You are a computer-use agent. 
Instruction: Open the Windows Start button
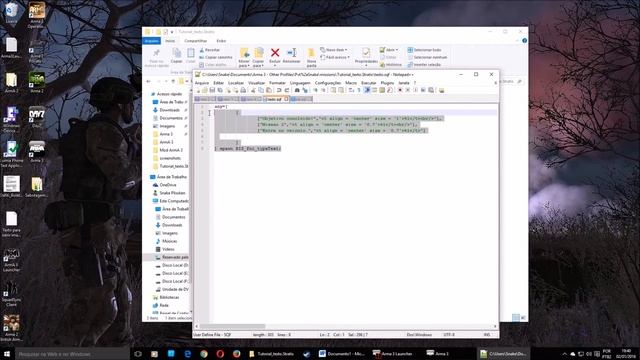click(7, 354)
